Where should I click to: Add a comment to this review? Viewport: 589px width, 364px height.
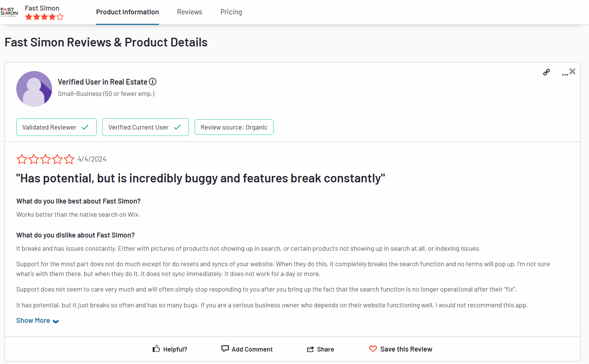point(247,349)
